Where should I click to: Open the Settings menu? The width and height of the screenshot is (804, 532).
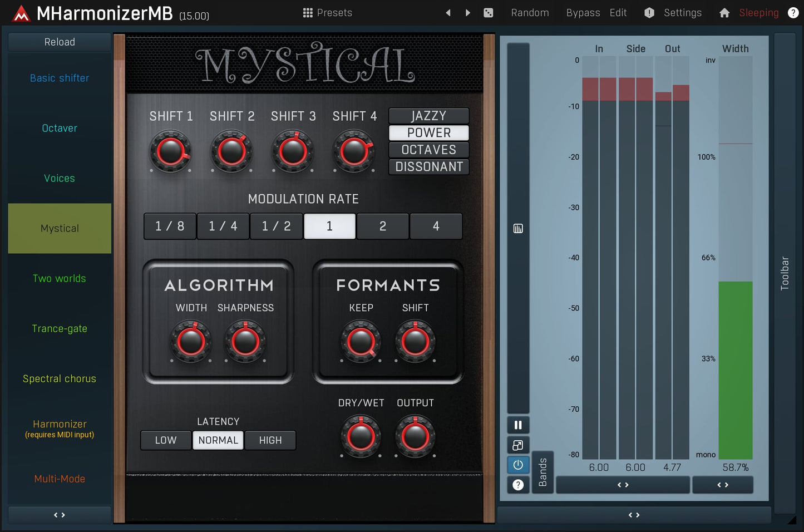[x=682, y=12]
